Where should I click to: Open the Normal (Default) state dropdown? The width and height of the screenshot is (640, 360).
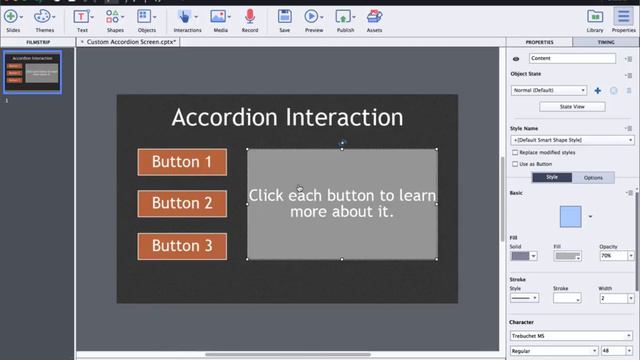point(549,90)
